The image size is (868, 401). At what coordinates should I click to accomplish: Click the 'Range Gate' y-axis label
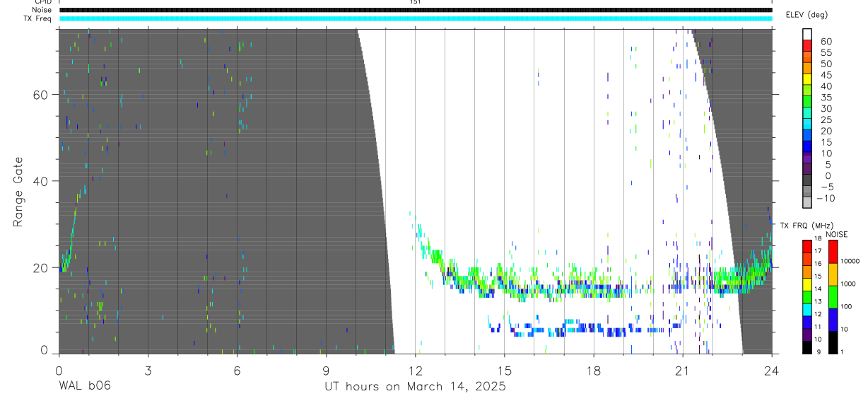point(17,192)
